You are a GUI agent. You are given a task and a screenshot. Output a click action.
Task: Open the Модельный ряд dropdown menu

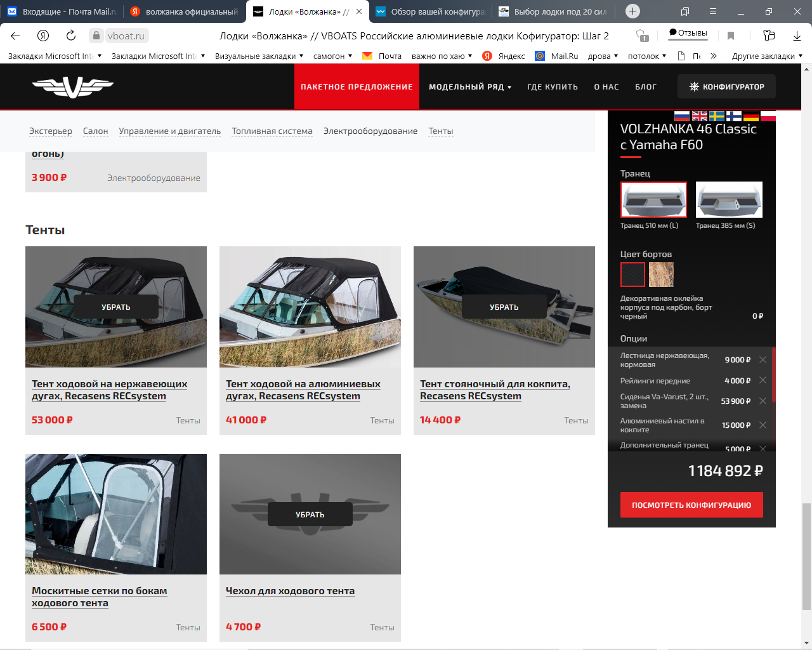pyautogui.click(x=469, y=87)
